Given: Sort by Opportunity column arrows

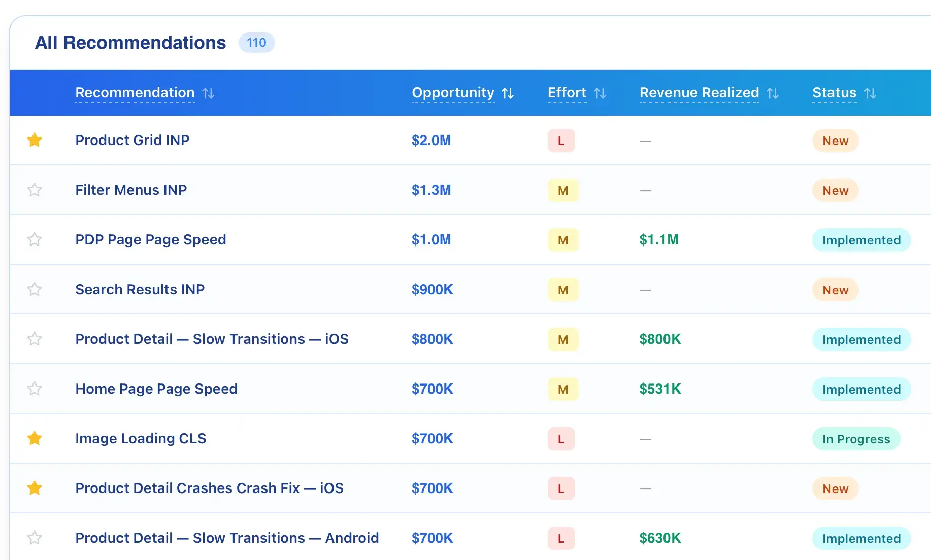Looking at the screenshot, I should [508, 93].
